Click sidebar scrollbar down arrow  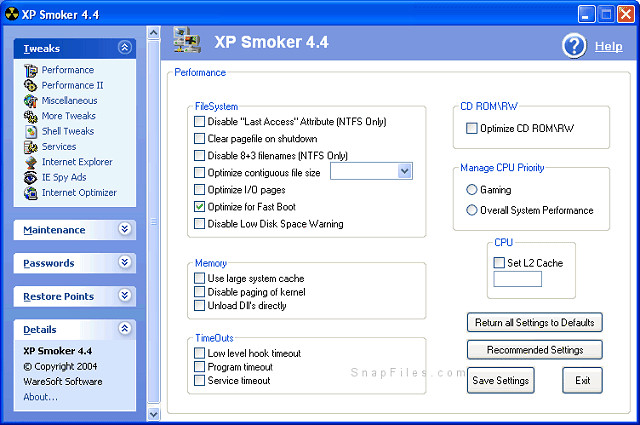tap(153, 414)
